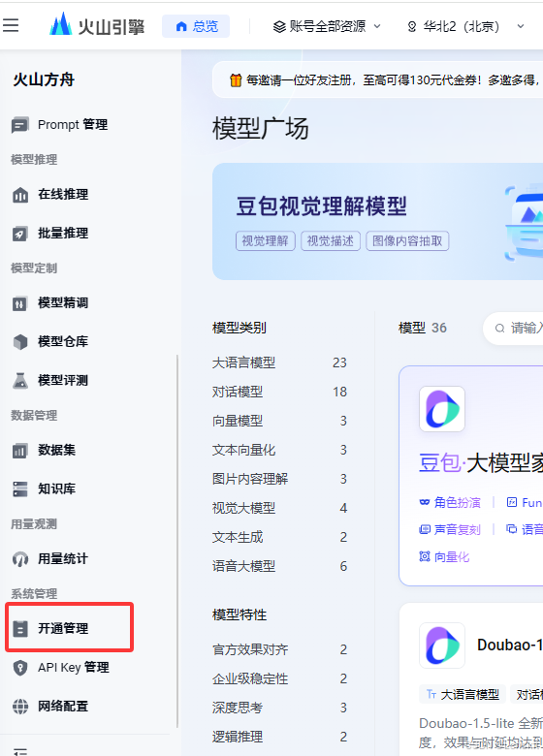
Task: Open the 向量化 link
Action: (444, 557)
